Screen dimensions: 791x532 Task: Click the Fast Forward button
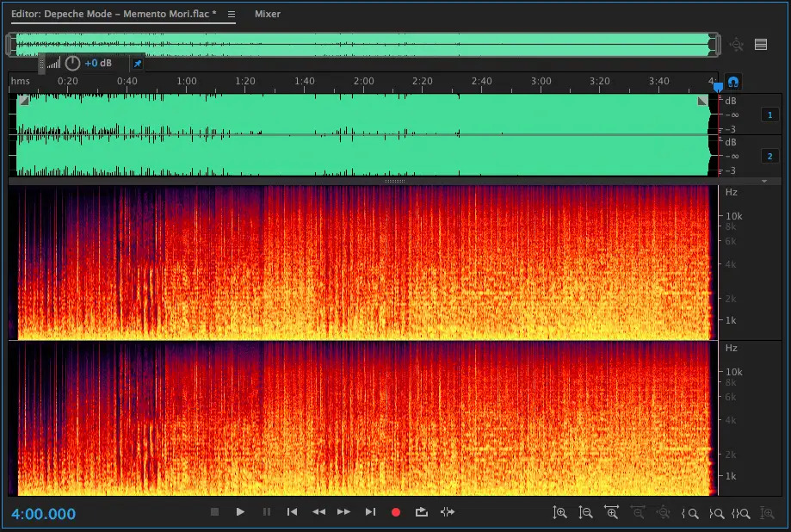pyautogui.click(x=343, y=512)
